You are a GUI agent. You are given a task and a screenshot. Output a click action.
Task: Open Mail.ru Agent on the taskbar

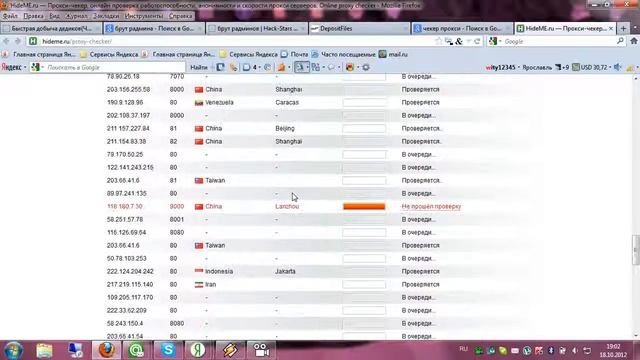click(137, 350)
